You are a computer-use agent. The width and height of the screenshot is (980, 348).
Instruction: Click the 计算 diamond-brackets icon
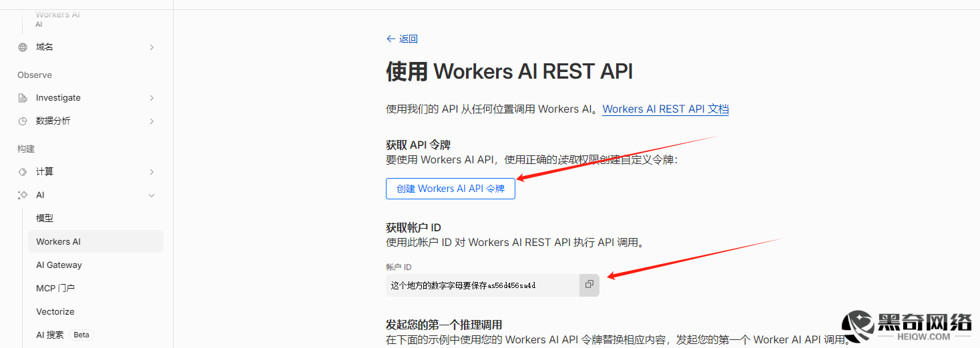23,172
